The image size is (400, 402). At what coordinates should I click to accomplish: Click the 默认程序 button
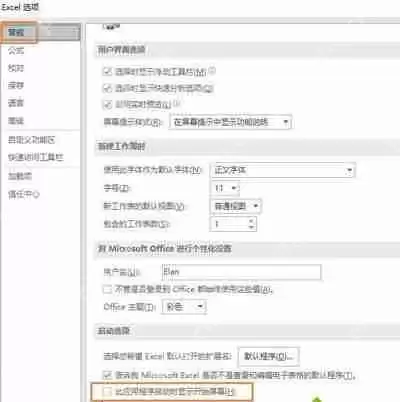pos(269,356)
